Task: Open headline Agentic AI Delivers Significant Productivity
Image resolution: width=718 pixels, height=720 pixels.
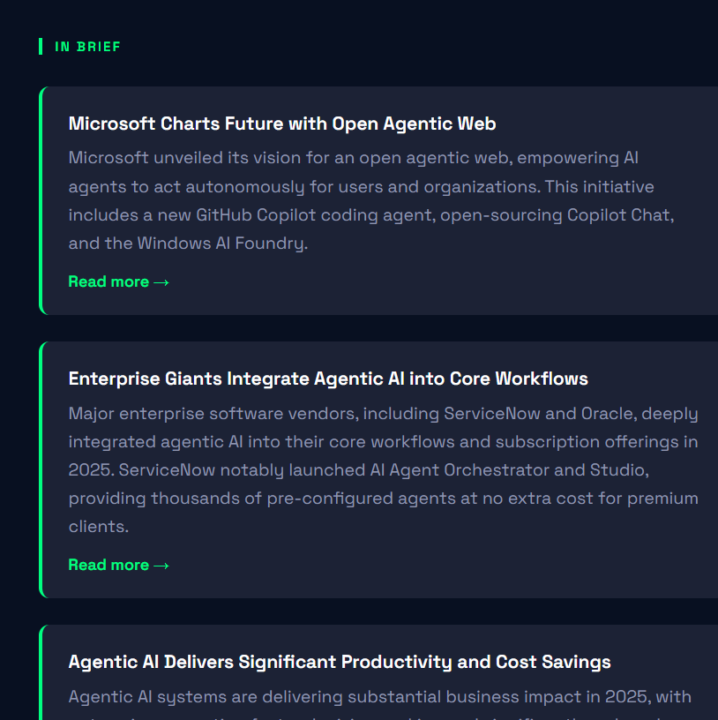Action: pyautogui.click(x=339, y=663)
